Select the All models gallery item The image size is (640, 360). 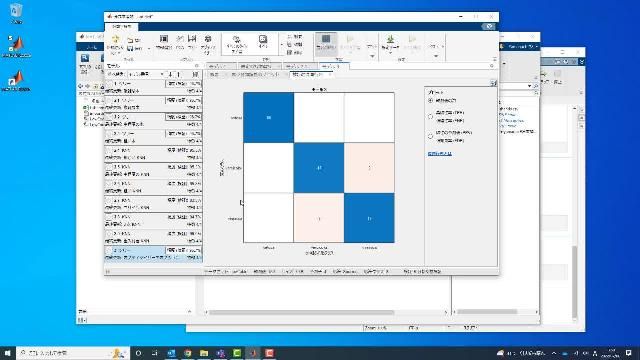pyautogui.click(x=263, y=42)
